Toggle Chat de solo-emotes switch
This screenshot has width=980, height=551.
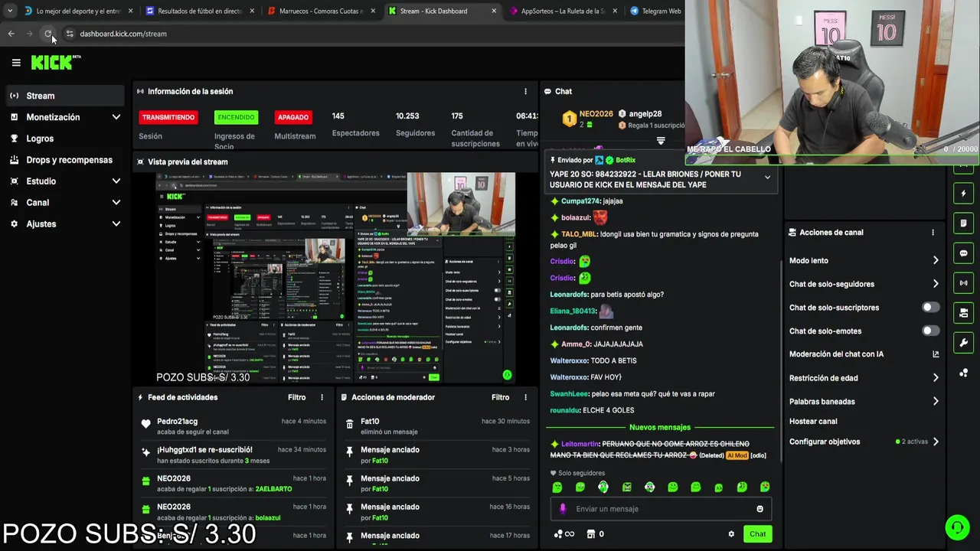click(x=930, y=331)
